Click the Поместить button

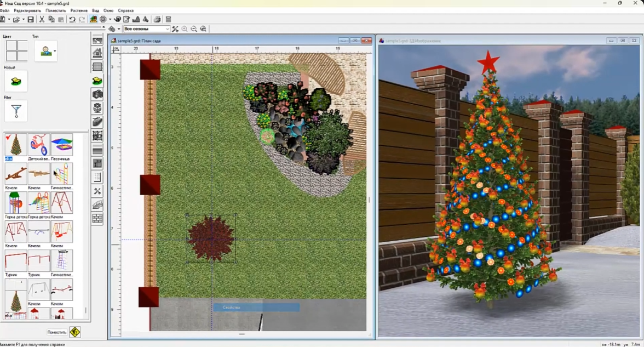57,332
